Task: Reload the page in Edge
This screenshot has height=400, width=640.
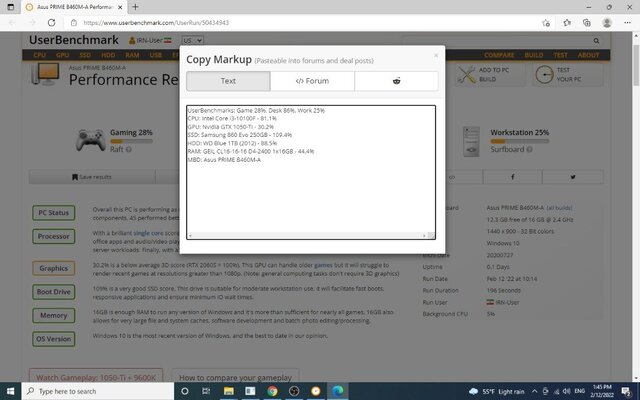Action: coord(51,23)
